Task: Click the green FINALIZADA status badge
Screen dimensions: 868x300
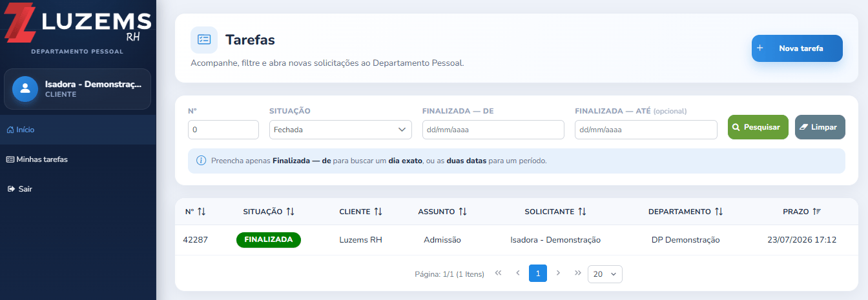Action: (x=269, y=240)
